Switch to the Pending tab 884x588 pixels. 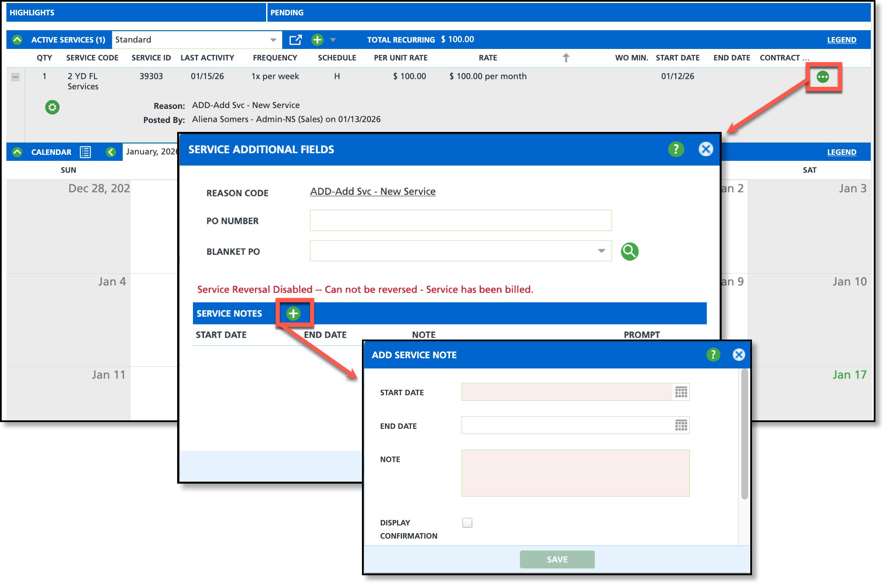tap(287, 13)
